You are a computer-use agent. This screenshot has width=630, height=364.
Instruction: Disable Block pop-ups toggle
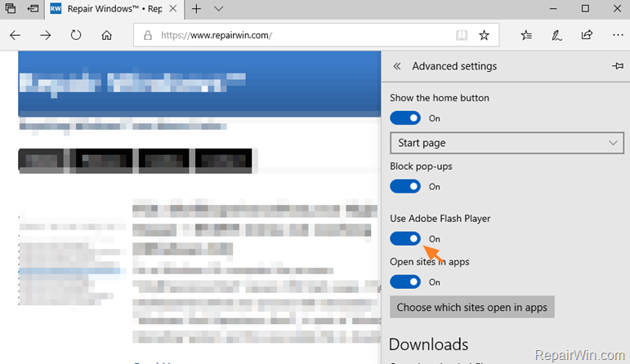pyautogui.click(x=405, y=186)
